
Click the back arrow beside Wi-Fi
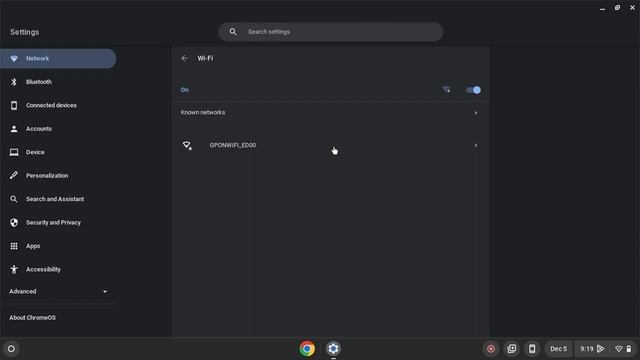(184, 58)
